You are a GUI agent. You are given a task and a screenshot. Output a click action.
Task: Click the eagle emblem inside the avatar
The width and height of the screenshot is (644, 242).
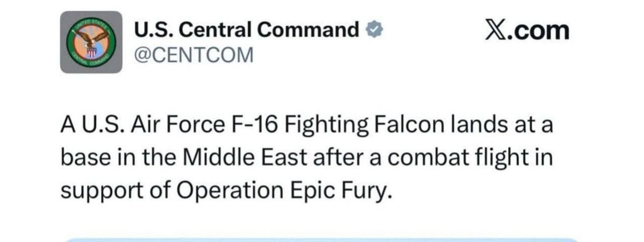(x=92, y=39)
